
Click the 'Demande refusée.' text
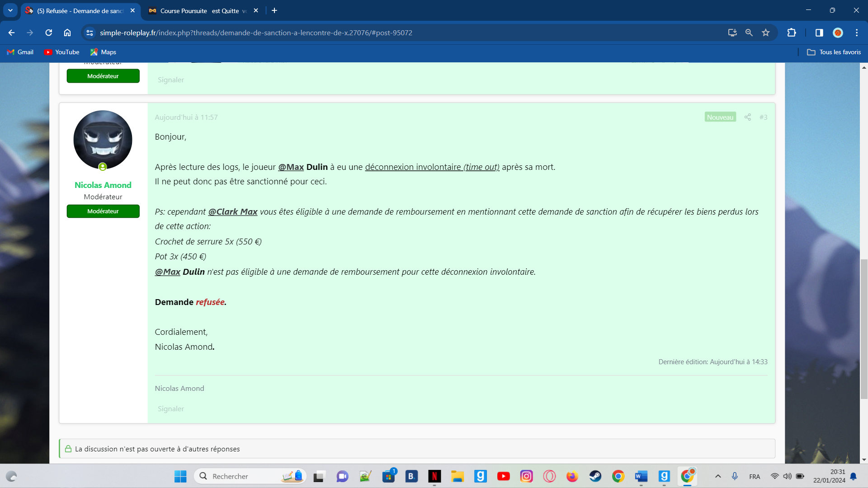coord(191,302)
